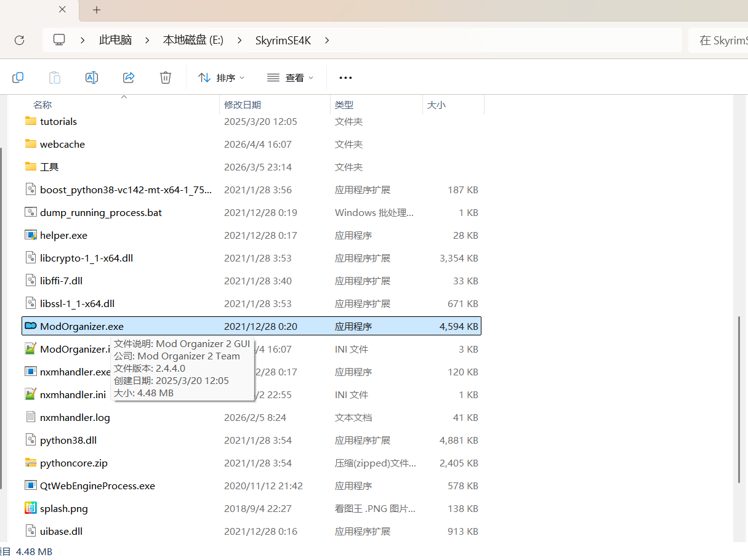Open the tutorials folder icon
The height and width of the screenshot is (560, 748).
pyautogui.click(x=31, y=121)
